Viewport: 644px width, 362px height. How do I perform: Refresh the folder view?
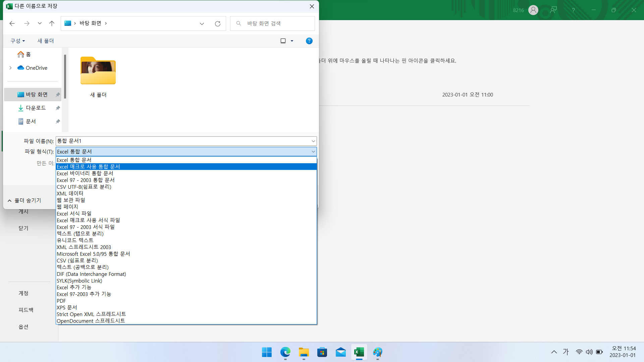tap(218, 23)
